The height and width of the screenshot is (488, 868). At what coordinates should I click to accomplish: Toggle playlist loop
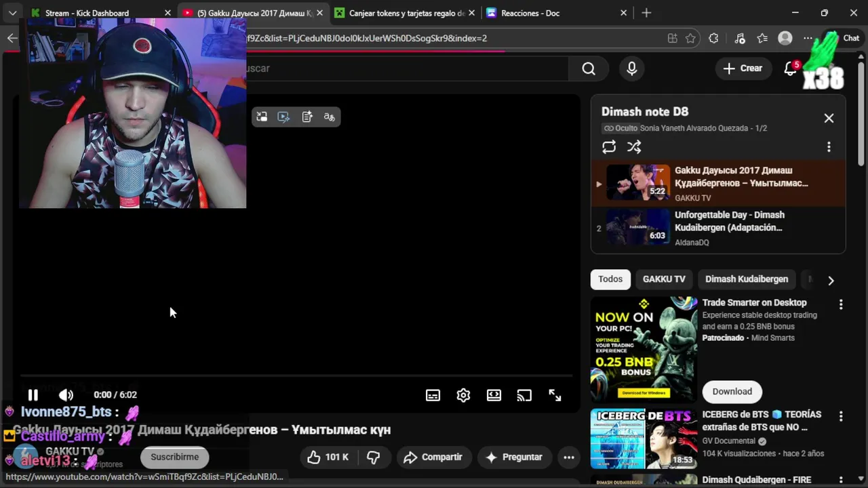click(x=609, y=147)
